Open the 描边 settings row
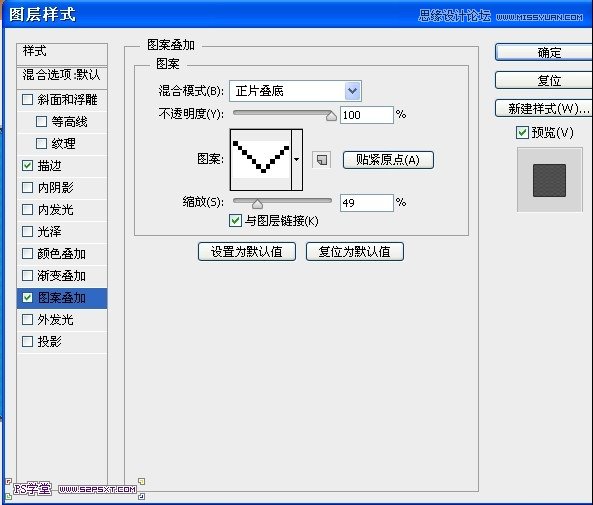This screenshot has height=505, width=593. [x=62, y=166]
